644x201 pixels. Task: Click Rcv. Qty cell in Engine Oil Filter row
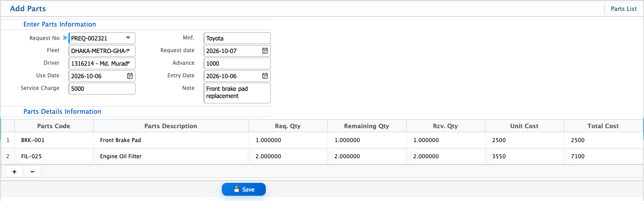[445, 156]
